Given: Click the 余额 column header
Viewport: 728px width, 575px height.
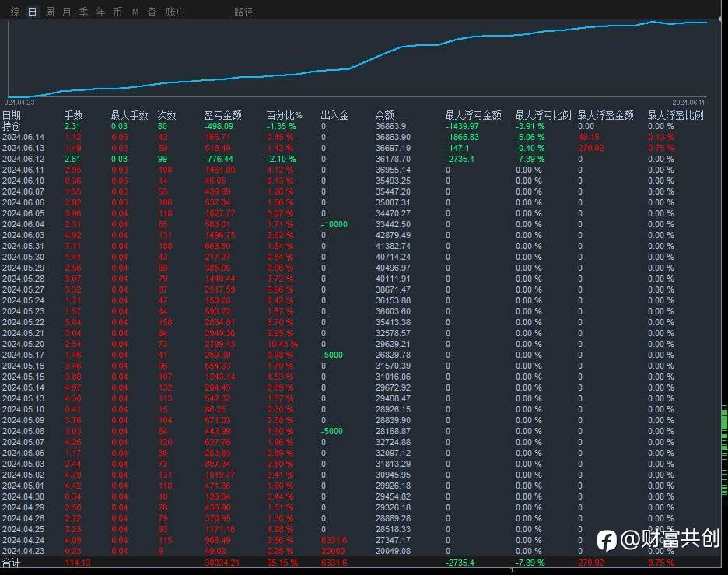Looking at the screenshot, I should [385, 115].
